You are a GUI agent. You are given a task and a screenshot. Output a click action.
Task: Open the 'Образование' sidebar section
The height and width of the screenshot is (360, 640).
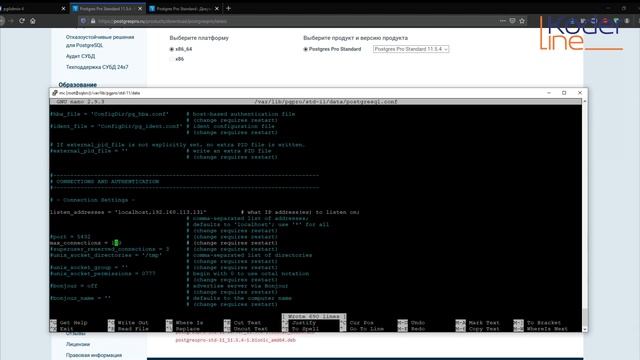[78, 84]
